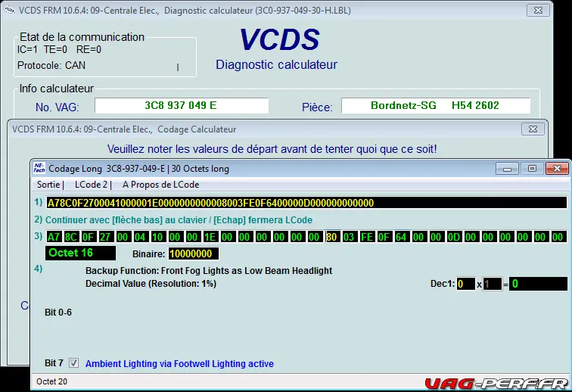Image resolution: width=572 pixels, height=392 pixels.
Task: Click the Octet 16 indicator box
Action: 81,253
